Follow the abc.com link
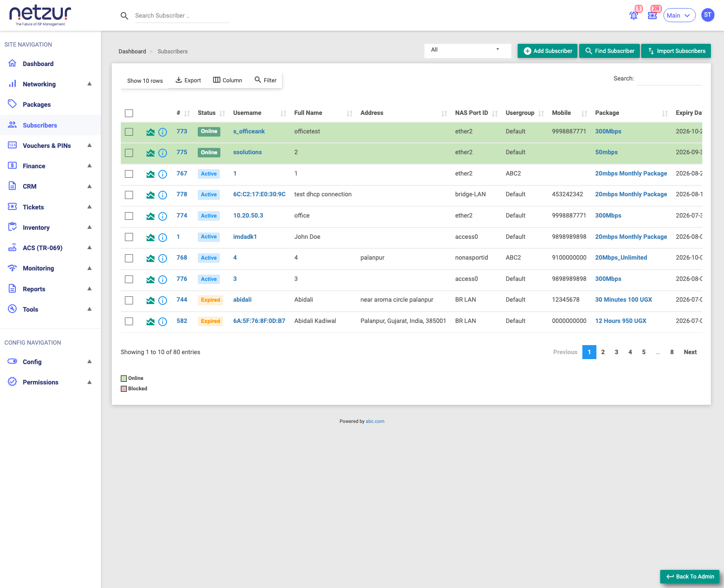The height and width of the screenshot is (588, 724). (375, 422)
